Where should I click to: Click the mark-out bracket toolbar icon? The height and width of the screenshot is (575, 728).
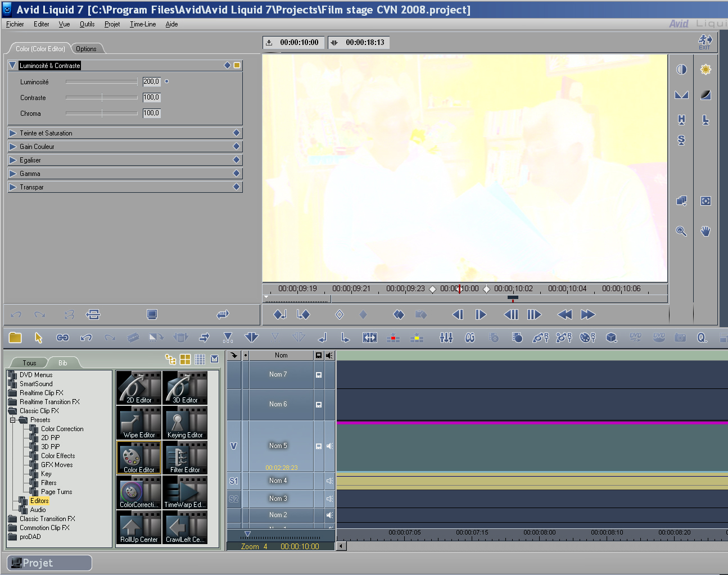click(x=345, y=337)
